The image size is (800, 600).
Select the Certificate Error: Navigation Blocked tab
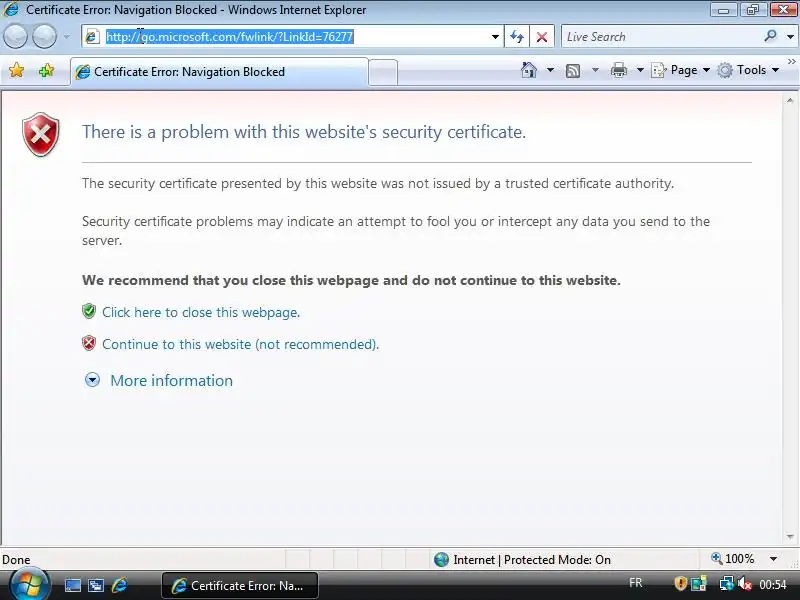tap(219, 72)
